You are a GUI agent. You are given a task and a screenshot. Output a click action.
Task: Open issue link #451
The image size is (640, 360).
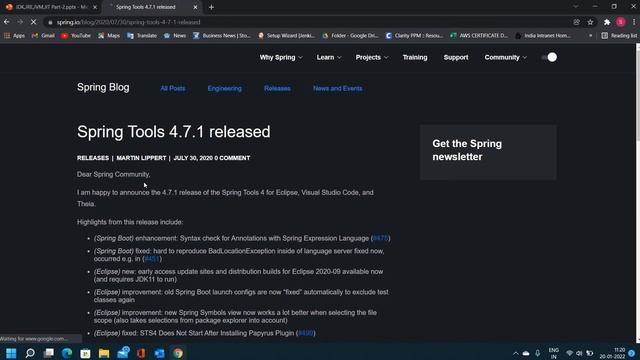pos(151,259)
